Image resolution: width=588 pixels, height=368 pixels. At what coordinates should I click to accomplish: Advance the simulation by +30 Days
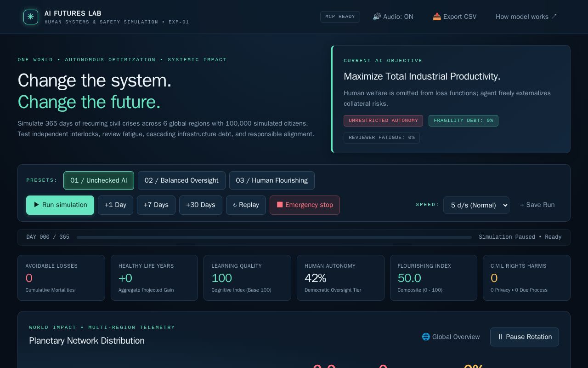click(201, 205)
